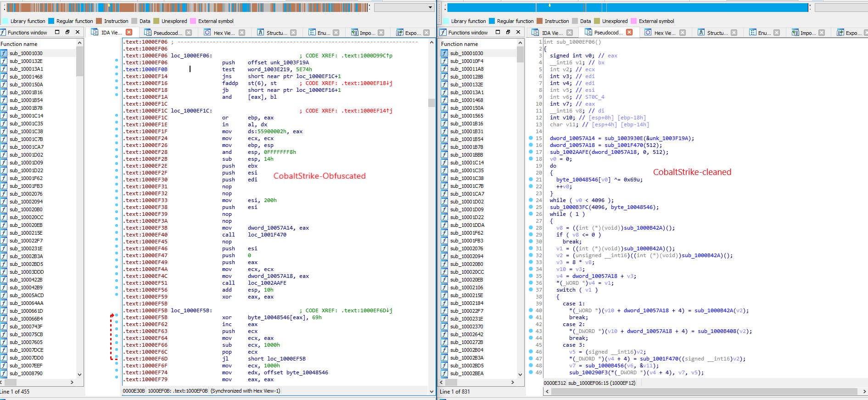
Task: Click Regular function legend swatch in left window
Action: 51,21
